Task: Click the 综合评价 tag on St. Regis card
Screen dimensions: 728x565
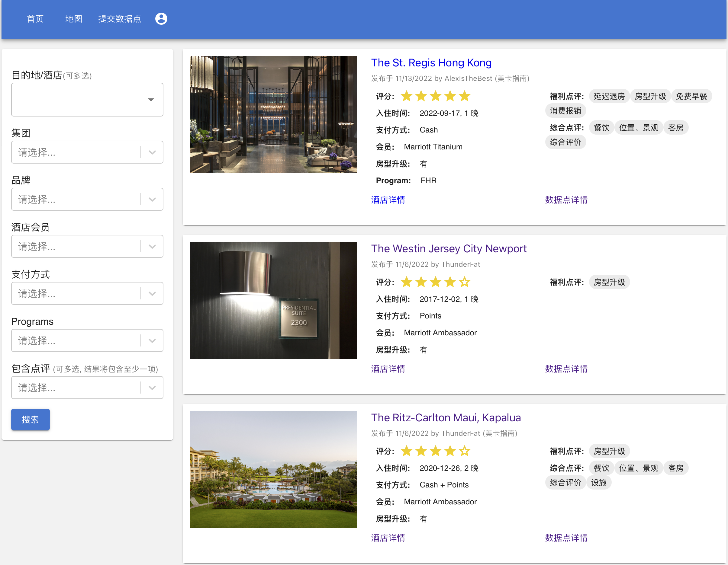Action: click(565, 142)
